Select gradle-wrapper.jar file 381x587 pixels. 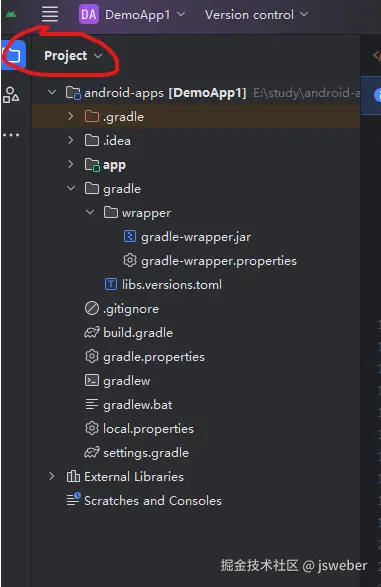(x=196, y=236)
